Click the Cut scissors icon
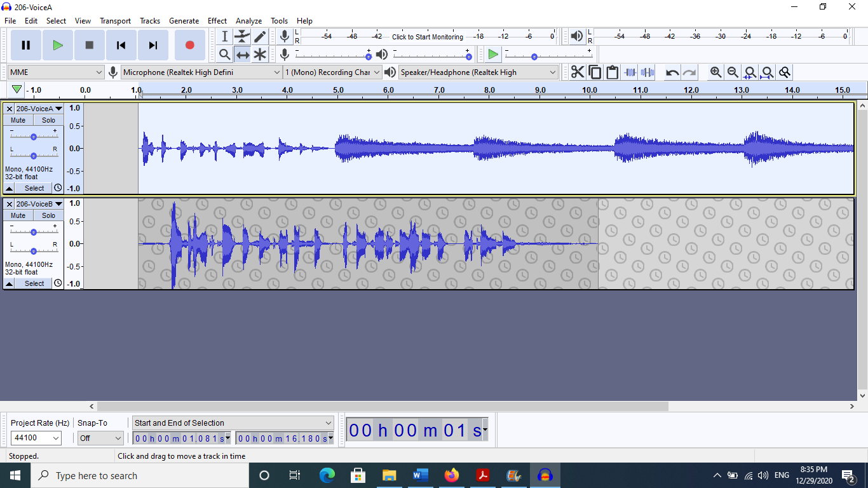868x488 pixels. [577, 72]
